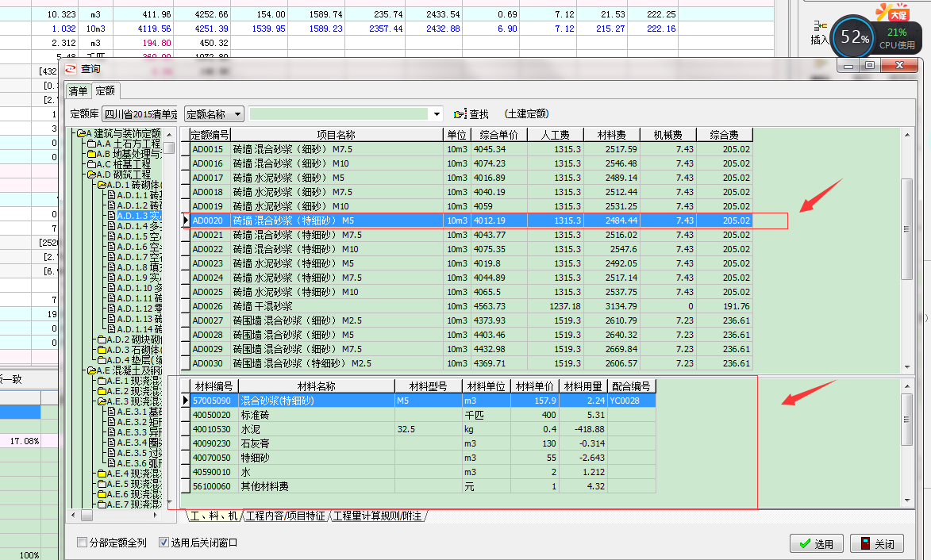Open the 定额名称 search-type dropdown

[x=237, y=114]
